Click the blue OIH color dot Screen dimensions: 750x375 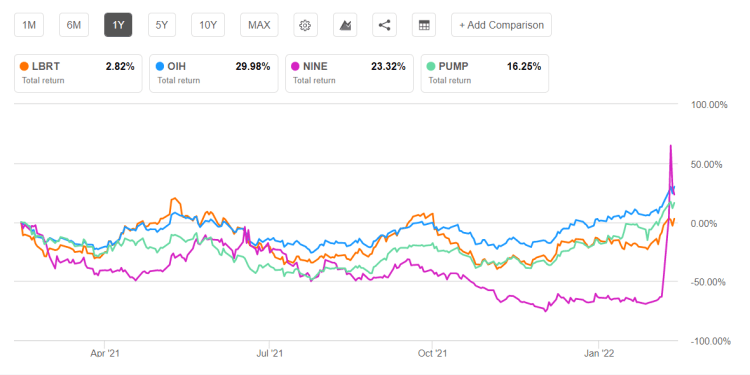(x=161, y=66)
